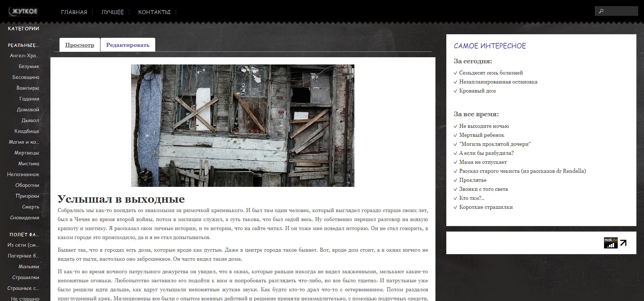644x301 pixels.
Task: Go to the Лагерные б… category
Action: 23,256
